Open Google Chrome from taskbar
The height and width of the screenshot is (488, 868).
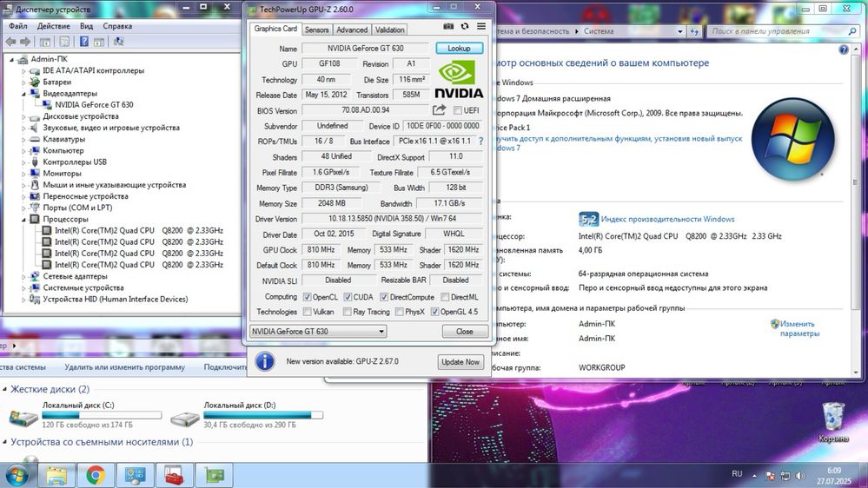tap(96, 475)
